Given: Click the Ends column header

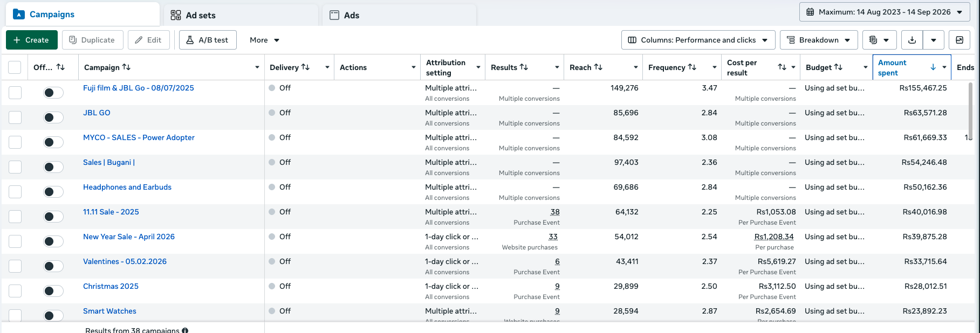Looking at the screenshot, I should 965,67.
